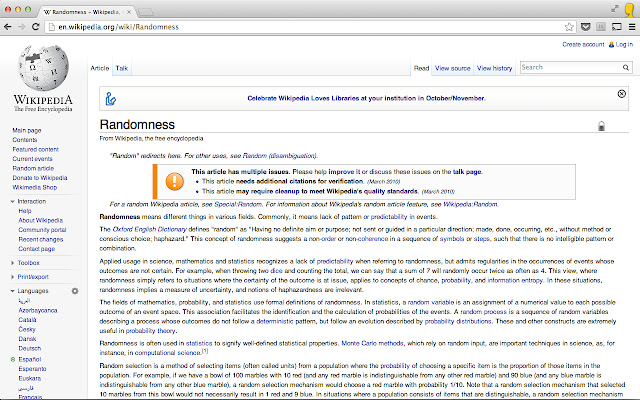Bookmark this page with the star icon

[x=569, y=27]
